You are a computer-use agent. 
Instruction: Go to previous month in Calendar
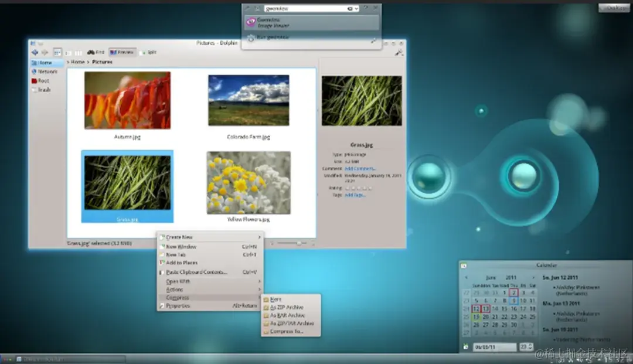tap(467, 278)
